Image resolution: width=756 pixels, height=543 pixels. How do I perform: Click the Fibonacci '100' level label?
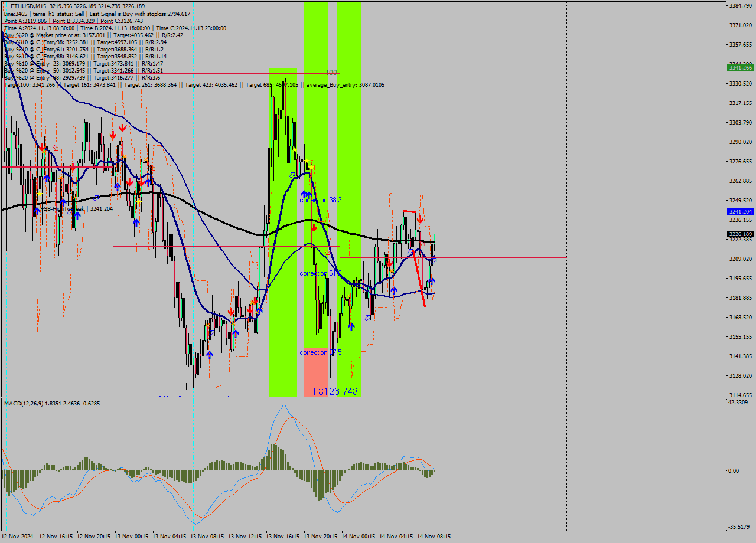tap(331, 72)
